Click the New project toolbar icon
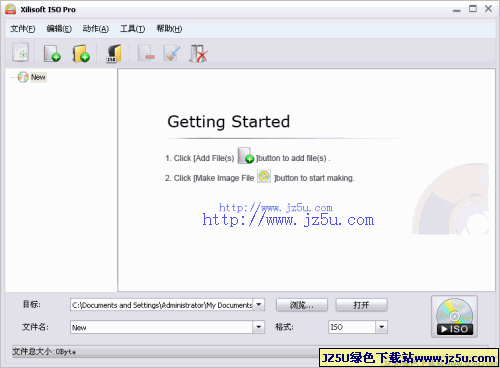 pos(20,52)
